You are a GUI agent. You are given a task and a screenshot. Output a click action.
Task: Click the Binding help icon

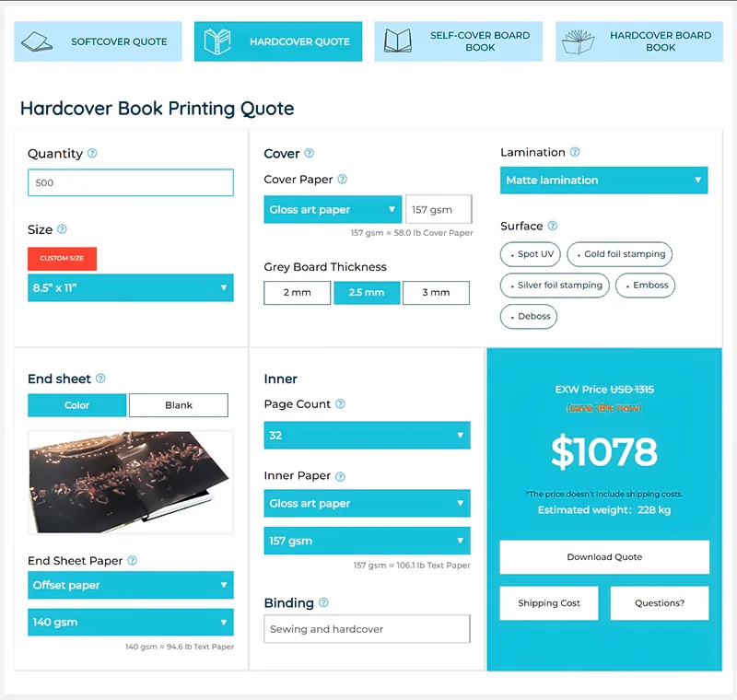click(323, 603)
